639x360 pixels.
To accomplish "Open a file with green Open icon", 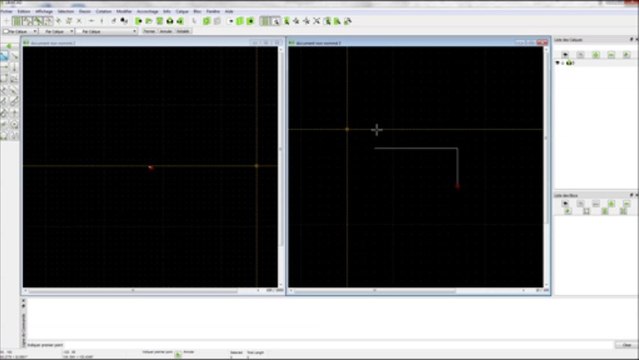I will tap(149, 21).
